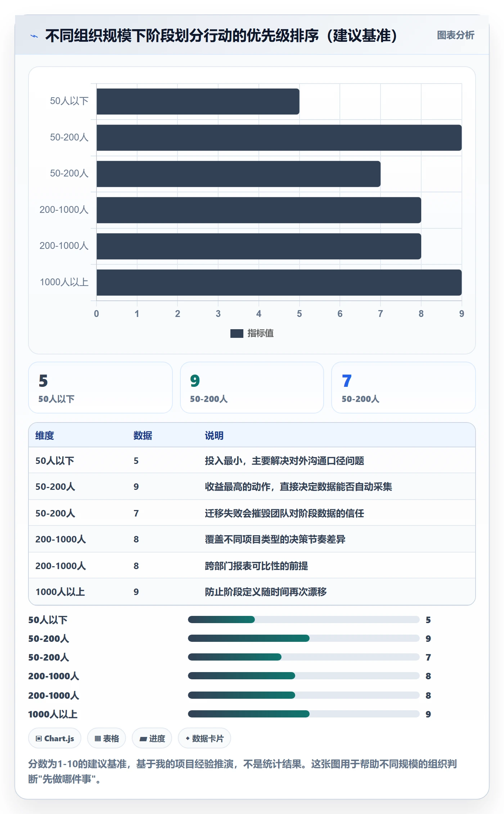The height and width of the screenshot is (814, 504).
Task: Click the 维度 column header
Action: [x=45, y=435]
